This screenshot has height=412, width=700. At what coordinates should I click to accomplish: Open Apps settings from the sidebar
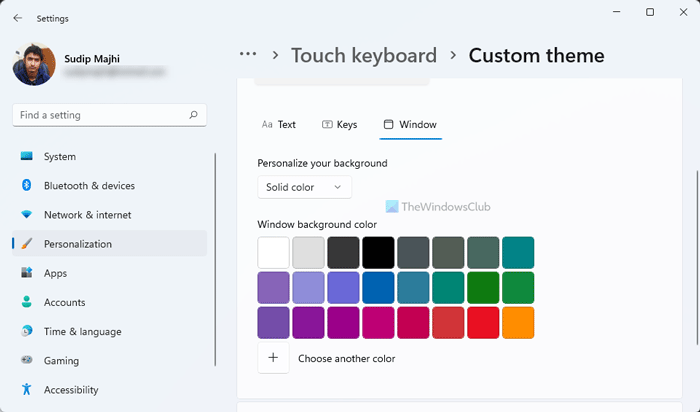pyautogui.click(x=55, y=273)
